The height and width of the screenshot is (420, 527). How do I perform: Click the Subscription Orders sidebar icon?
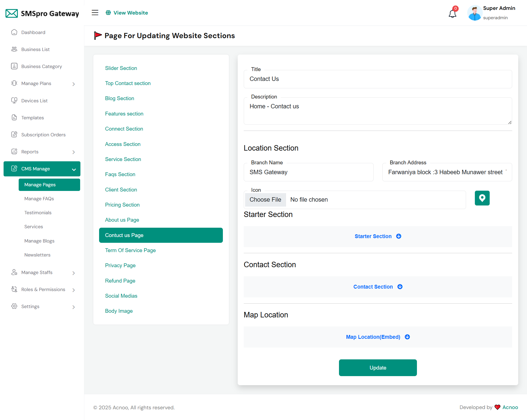[x=14, y=134]
